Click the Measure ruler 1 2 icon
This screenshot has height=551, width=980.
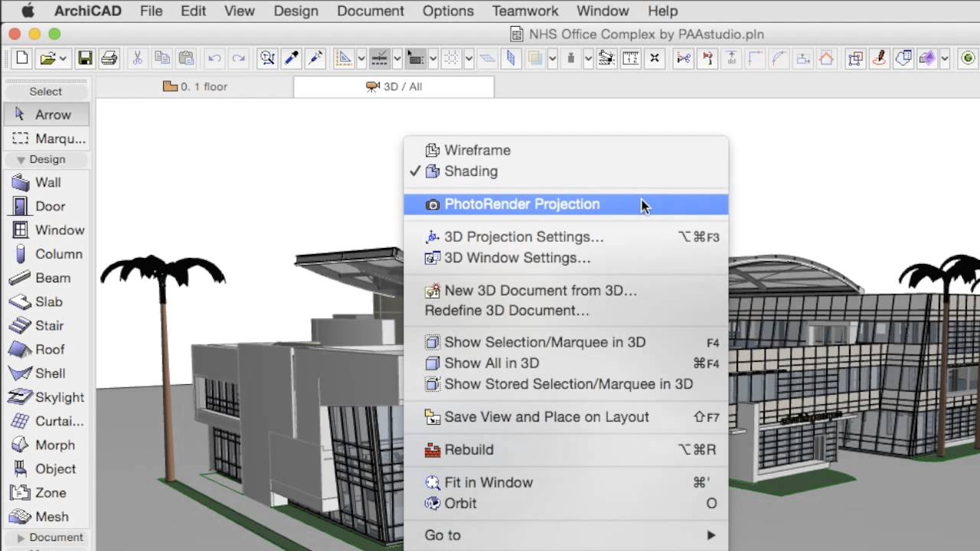[x=630, y=58]
